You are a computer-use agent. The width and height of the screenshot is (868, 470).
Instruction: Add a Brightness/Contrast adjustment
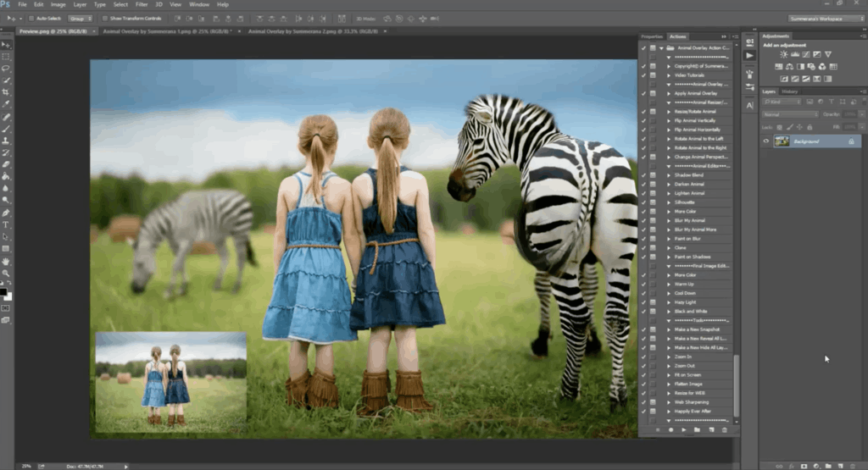click(783, 54)
